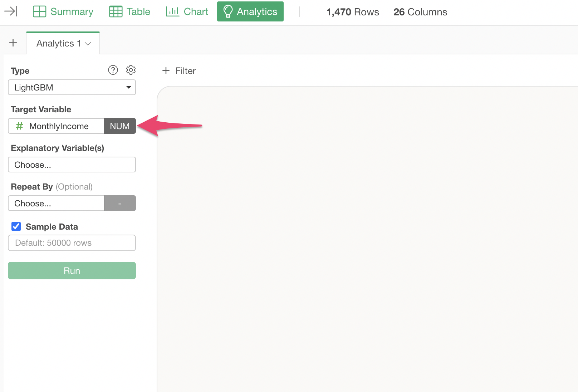Image resolution: width=578 pixels, height=392 pixels.
Task: Open analytics settings gear icon
Action: (x=131, y=70)
